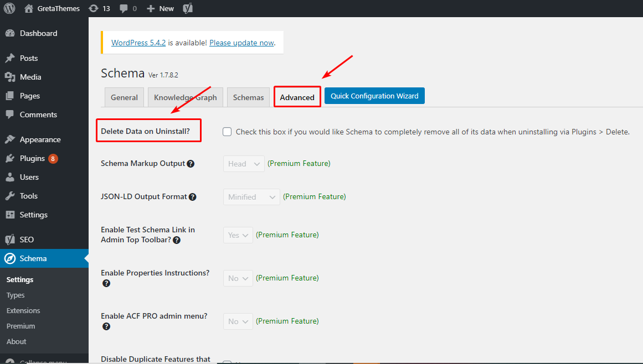
Task: Open the About submenu item
Action: point(17,342)
